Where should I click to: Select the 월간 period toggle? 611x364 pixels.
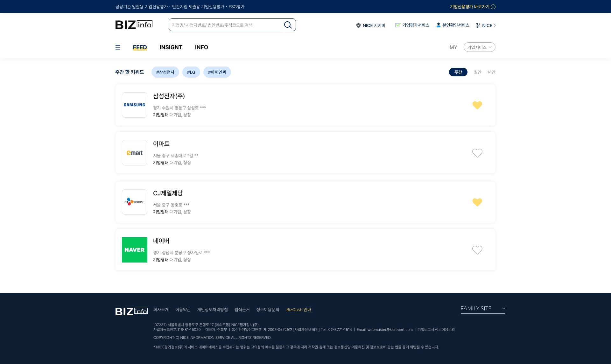coord(478,72)
